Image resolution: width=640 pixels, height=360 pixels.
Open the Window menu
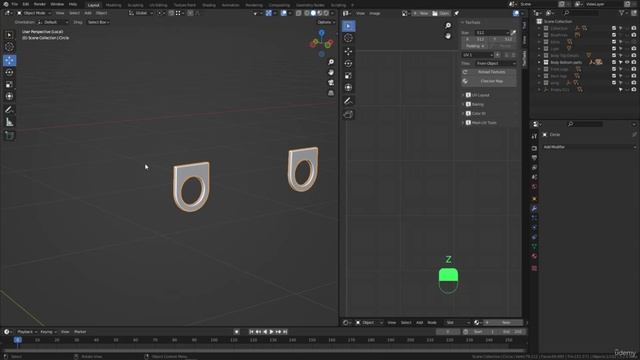point(57,4)
